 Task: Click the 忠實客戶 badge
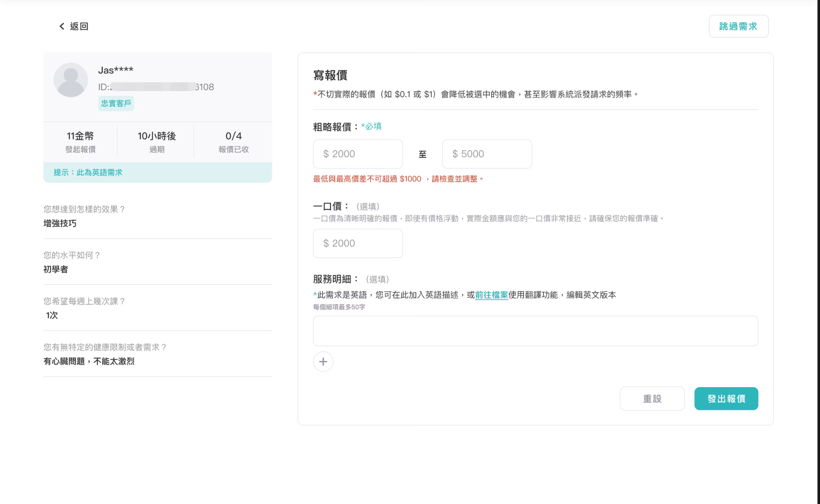coord(116,104)
